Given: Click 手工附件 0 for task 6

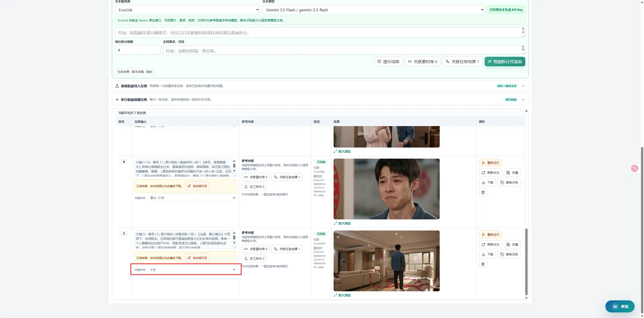Looking at the screenshot, I should [254, 187].
